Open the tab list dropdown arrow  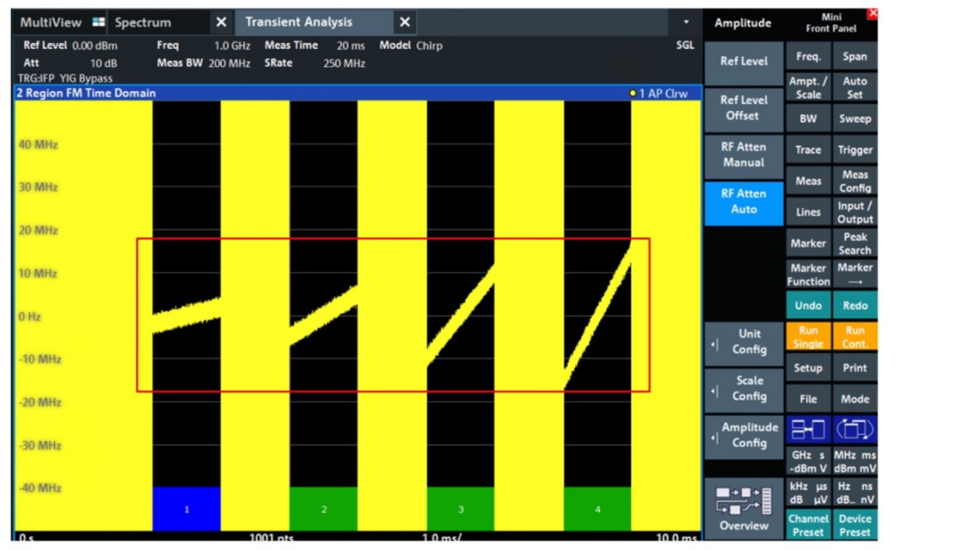point(686,22)
